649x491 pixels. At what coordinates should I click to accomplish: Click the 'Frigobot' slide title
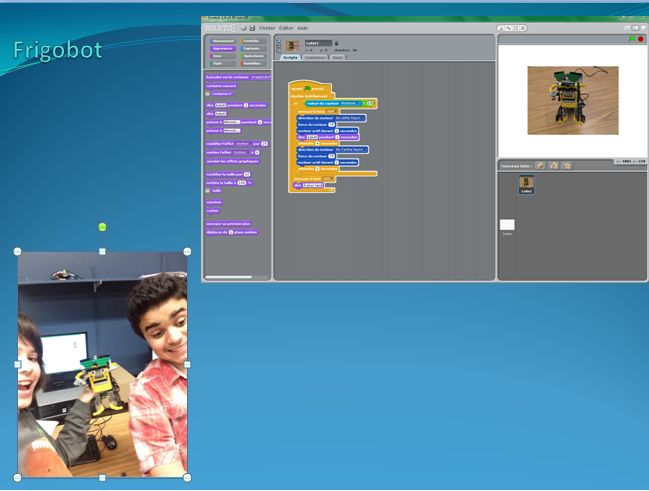coord(58,51)
